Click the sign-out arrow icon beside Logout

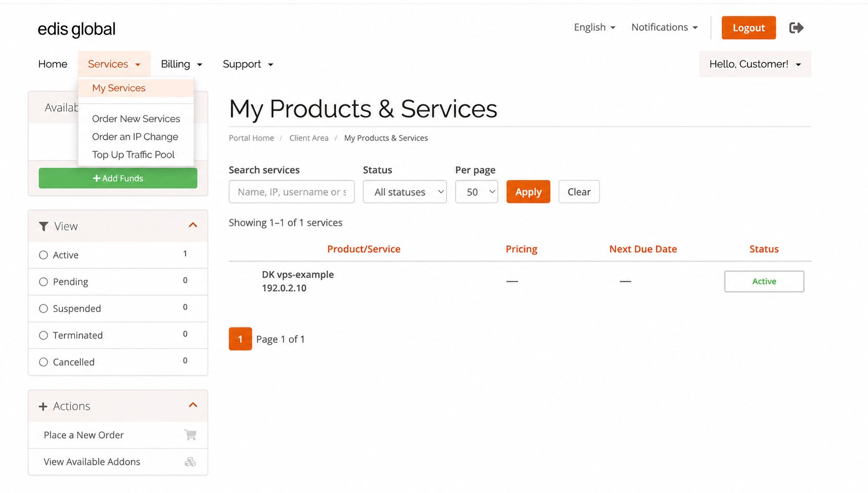click(x=796, y=28)
